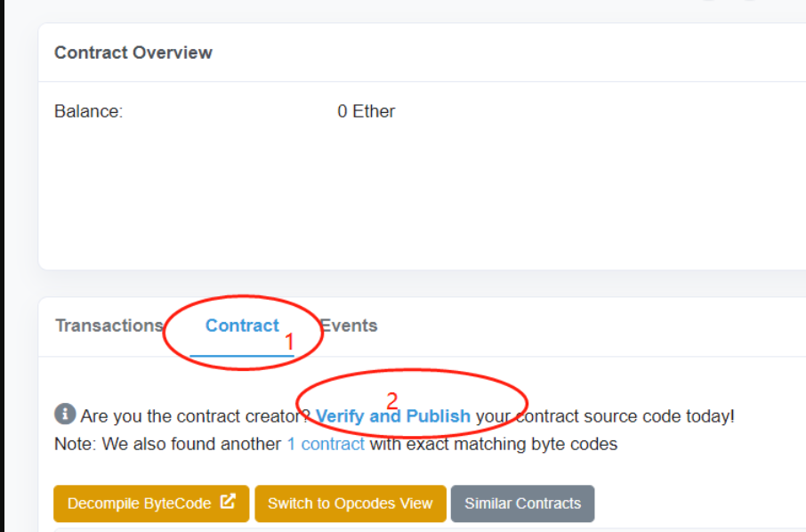Viewport: 806px width, 532px height.
Task: Click the 'Are you the contract creator?' text
Action: (x=196, y=415)
